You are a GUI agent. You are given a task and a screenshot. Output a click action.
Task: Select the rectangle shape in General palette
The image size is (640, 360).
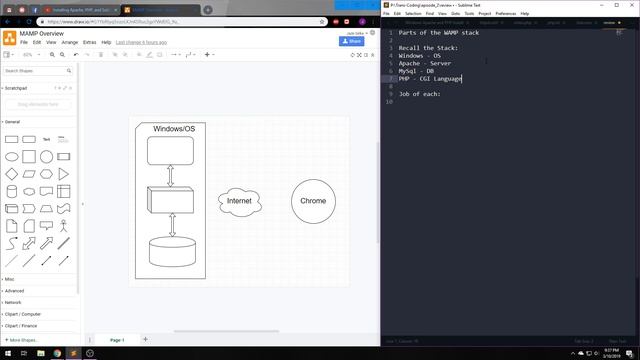tap(11, 139)
